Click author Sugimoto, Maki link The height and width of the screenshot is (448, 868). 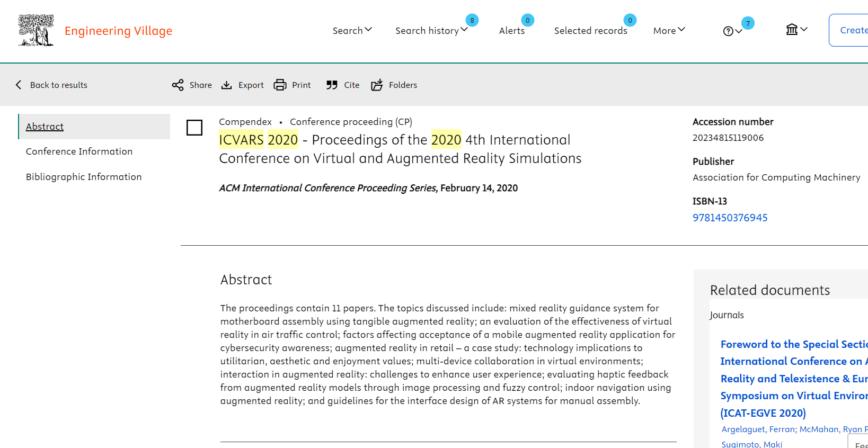pos(751,444)
